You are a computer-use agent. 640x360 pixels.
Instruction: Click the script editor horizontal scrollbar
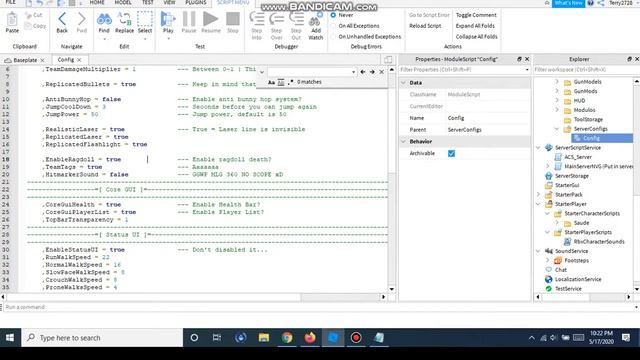click(x=193, y=297)
